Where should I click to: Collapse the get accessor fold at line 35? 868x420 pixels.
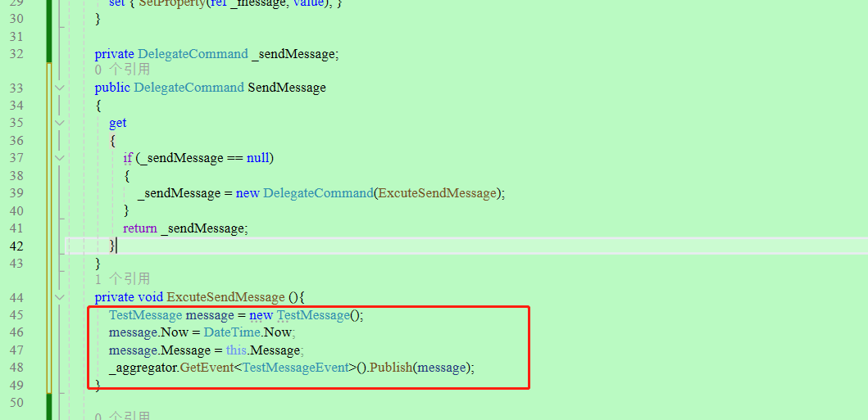point(60,123)
